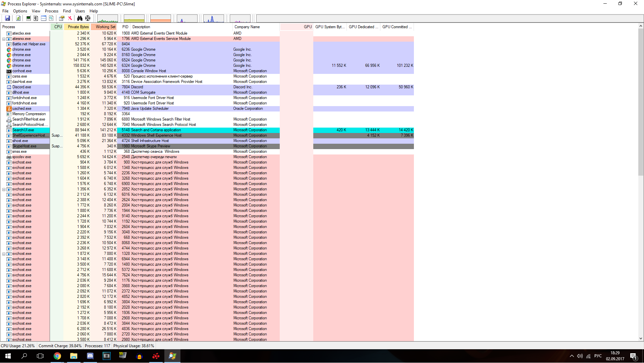Select the spoolsv.exe process row
This screenshot has width=644, height=363.
point(207,157)
